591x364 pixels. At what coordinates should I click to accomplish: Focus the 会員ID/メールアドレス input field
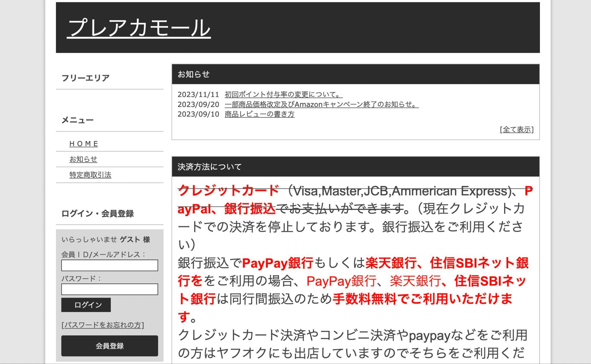(110, 265)
